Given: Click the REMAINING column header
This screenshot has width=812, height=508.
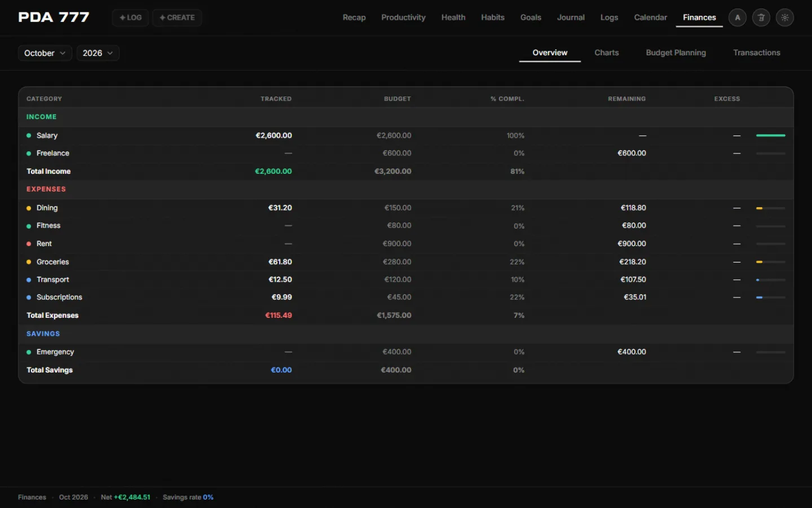Looking at the screenshot, I should click(x=626, y=99).
